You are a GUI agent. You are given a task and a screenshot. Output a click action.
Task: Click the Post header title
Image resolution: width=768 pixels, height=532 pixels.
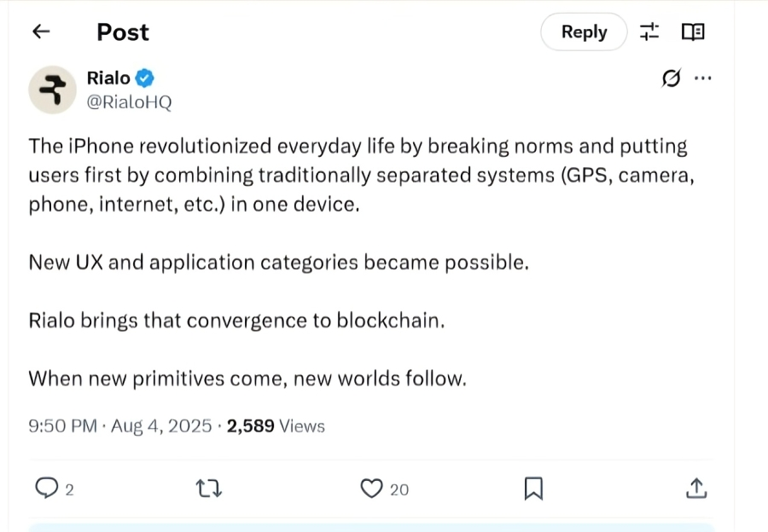click(x=123, y=32)
